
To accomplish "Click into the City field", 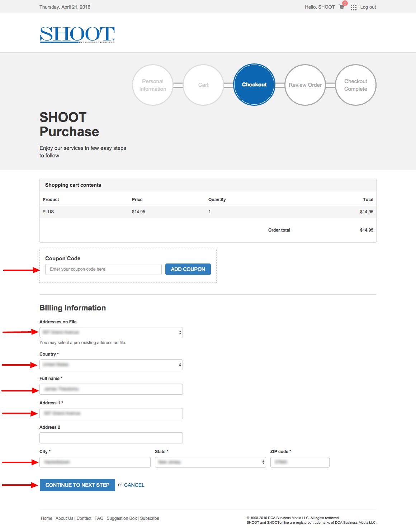I will click(95, 462).
